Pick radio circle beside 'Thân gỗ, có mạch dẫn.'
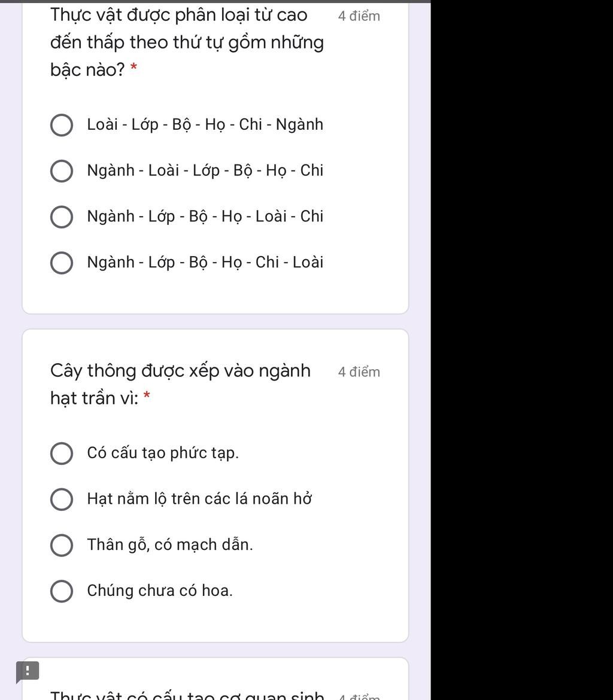The image size is (613, 700). (61, 545)
